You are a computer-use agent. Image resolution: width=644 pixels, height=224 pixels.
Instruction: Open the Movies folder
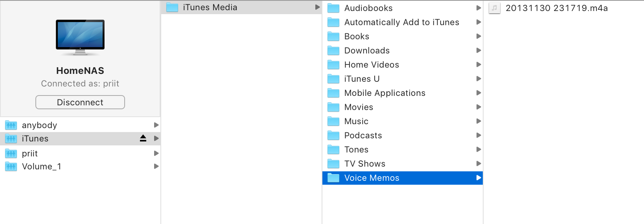click(x=403, y=107)
